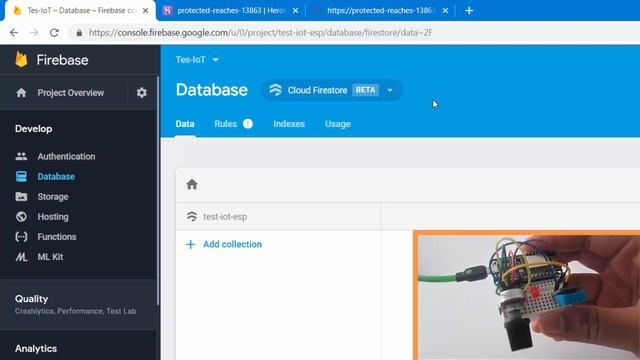Reload the page with refresh icon
640x360 pixels.
pos(54,33)
